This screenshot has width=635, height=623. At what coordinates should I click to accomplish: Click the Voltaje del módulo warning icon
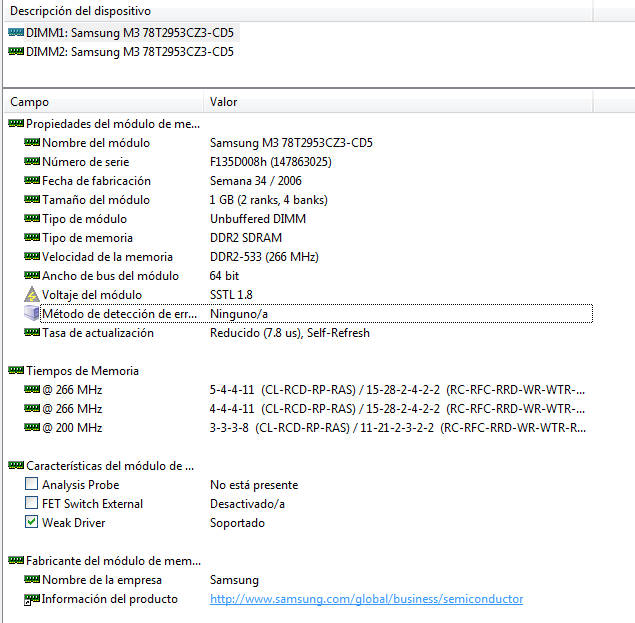[x=32, y=294]
